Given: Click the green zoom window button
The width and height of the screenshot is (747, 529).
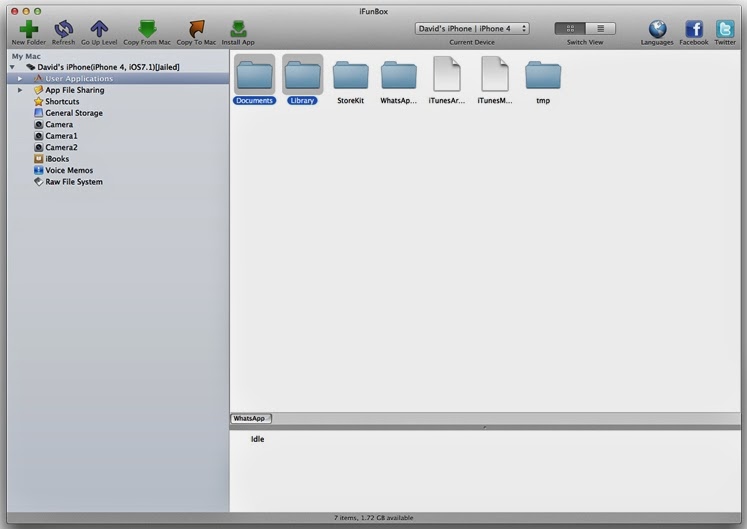Looking at the screenshot, I should click(37, 11).
